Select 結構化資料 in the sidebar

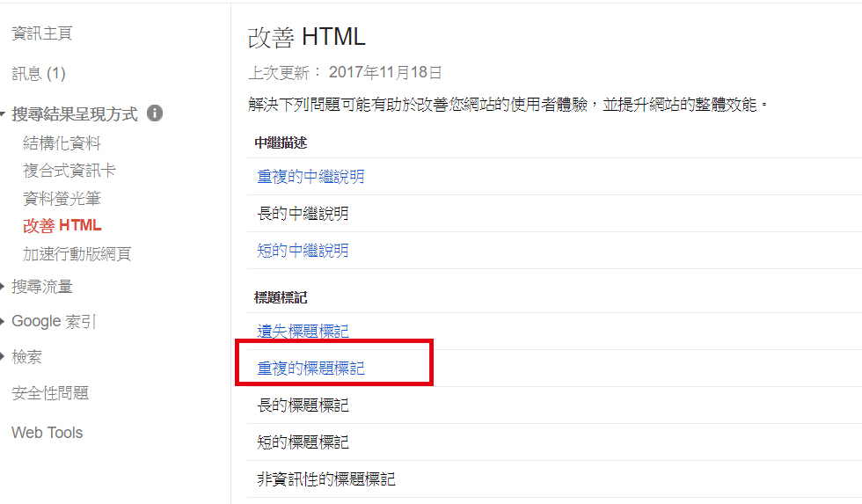pyautogui.click(x=62, y=143)
